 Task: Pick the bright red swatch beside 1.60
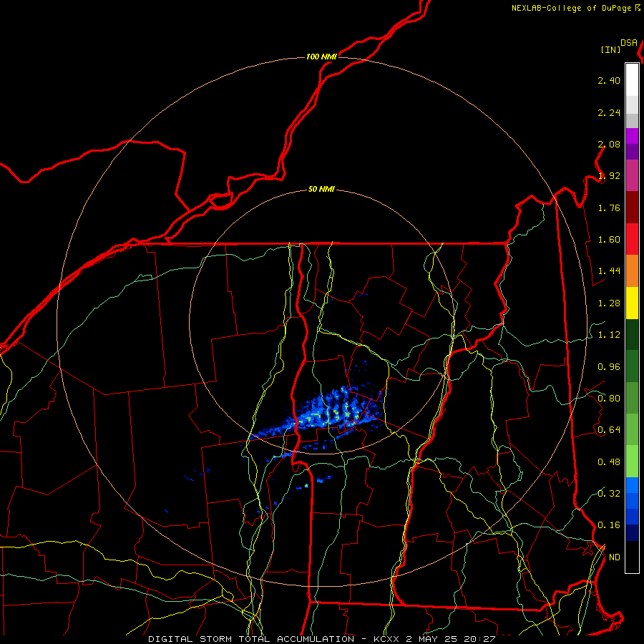[x=632, y=239]
